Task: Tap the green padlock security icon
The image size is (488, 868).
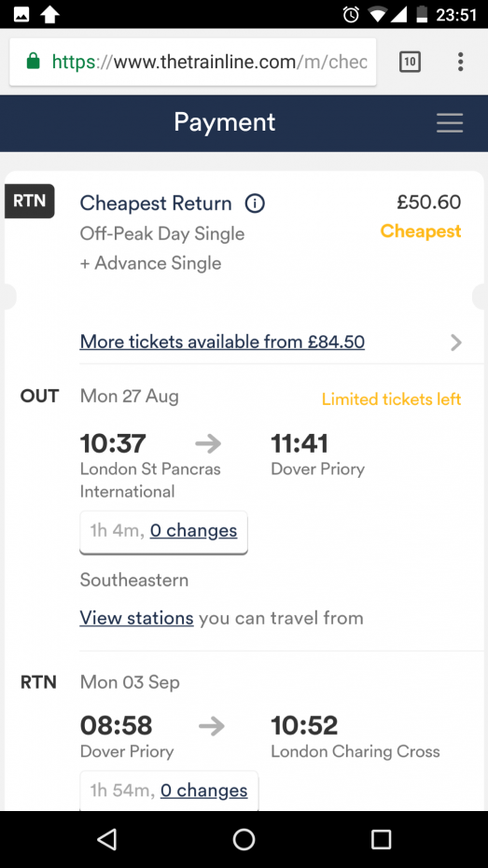Action: (34, 61)
